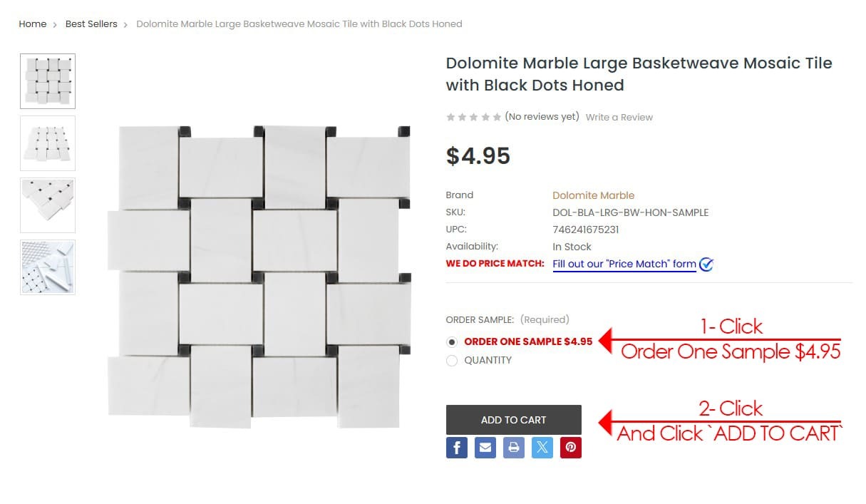Viewport: 866px width, 504px height.
Task: Visit the Dolomite Marble brand page
Action: [593, 195]
